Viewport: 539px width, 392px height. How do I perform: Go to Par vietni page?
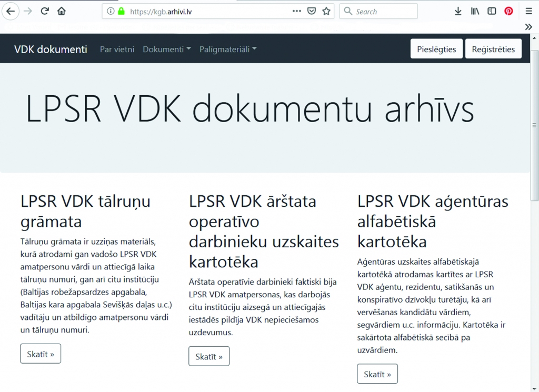pyautogui.click(x=117, y=49)
